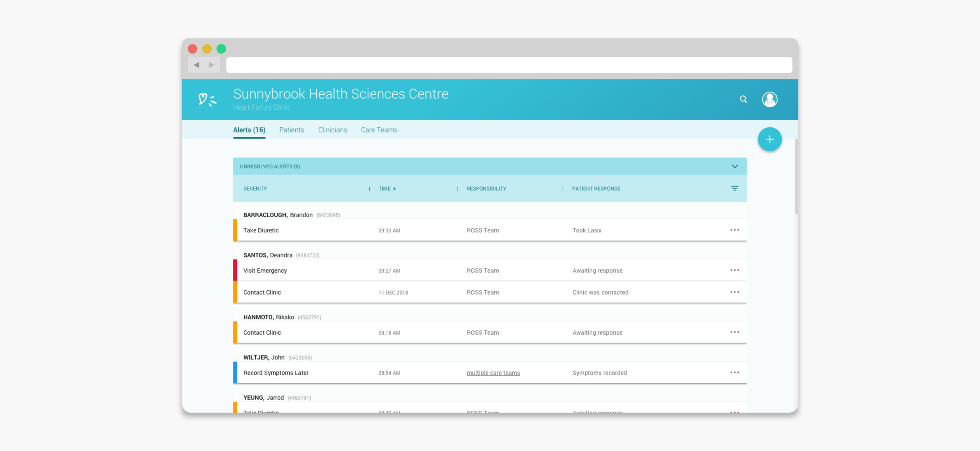
Task: Click the multiple care teams link
Action: [493, 373]
